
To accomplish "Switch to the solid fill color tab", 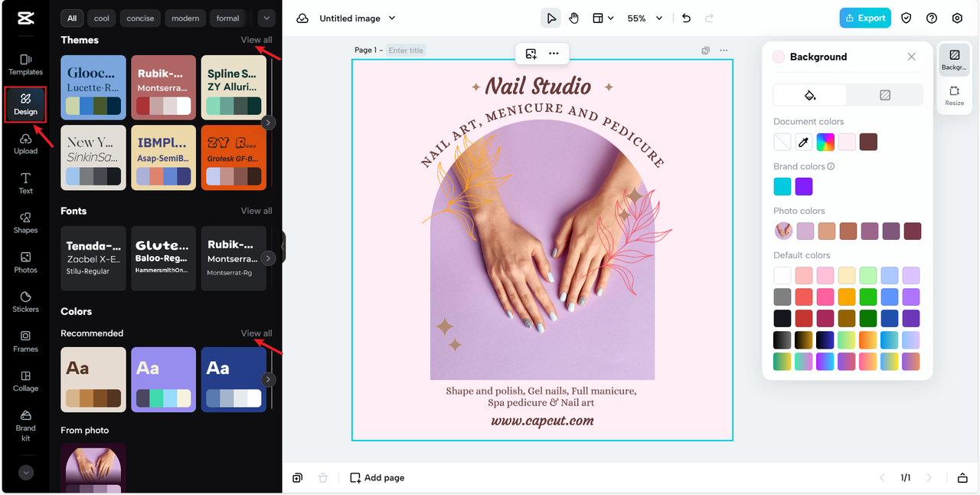I will coord(810,95).
